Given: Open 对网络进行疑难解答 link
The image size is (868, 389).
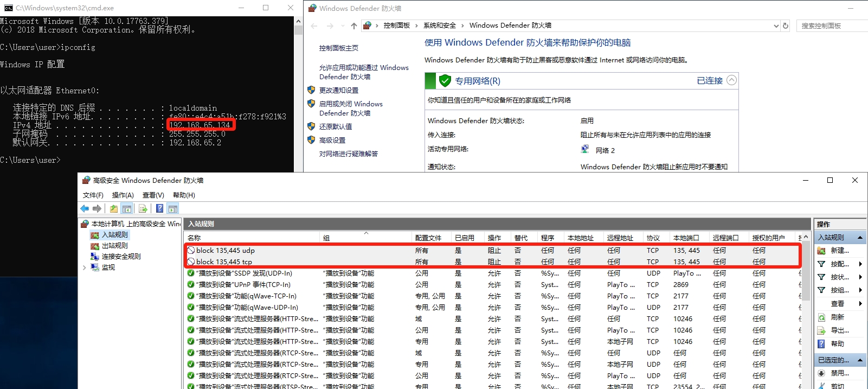Looking at the screenshot, I should point(349,154).
